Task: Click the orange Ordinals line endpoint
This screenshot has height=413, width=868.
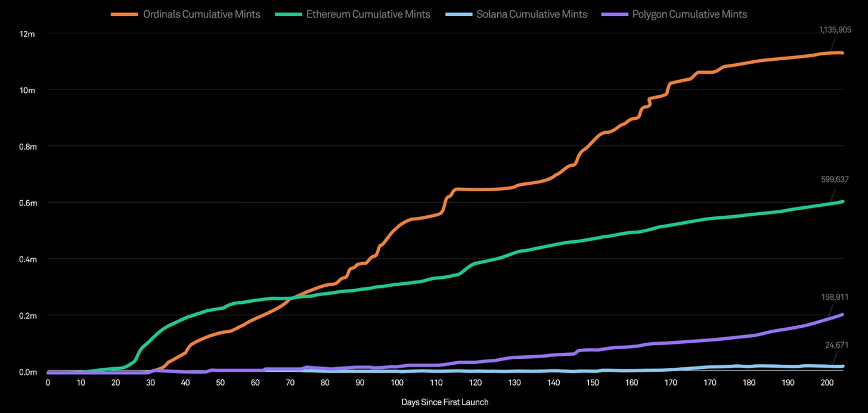Action: click(x=842, y=53)
